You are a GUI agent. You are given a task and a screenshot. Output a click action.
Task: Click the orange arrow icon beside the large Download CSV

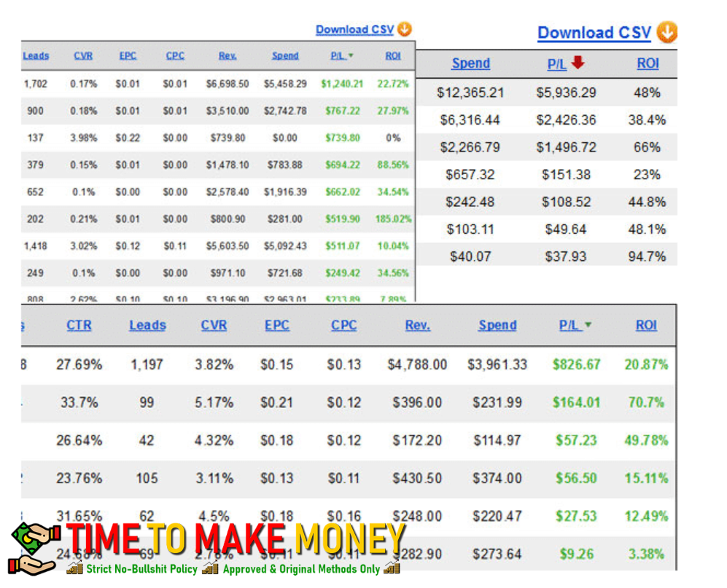666,33
